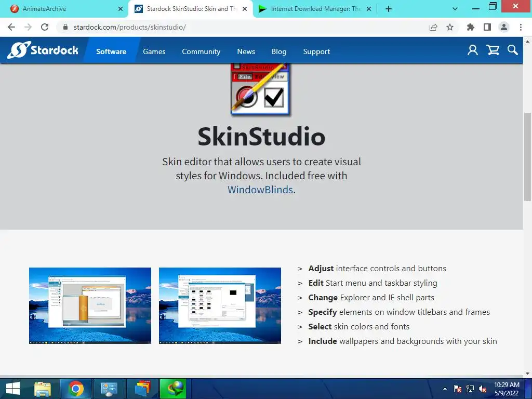Click the Stardock logo in header
The image size is (532, 399).
pos(43,50)
